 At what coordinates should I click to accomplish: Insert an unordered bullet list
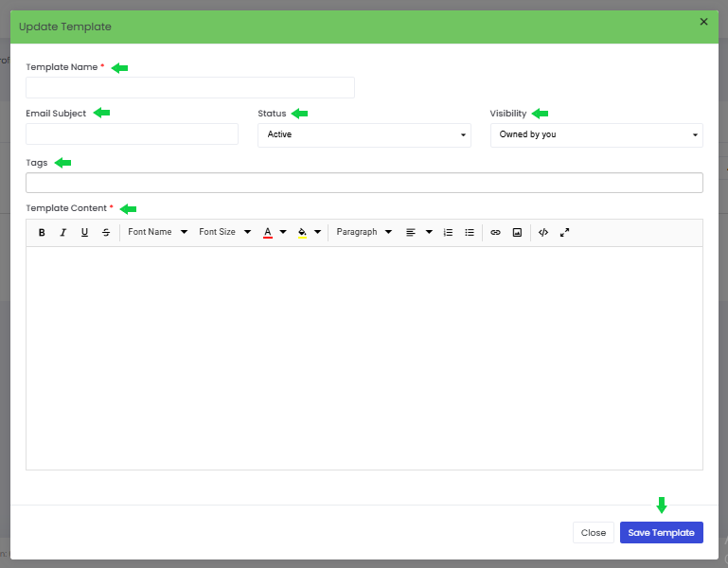tap(470, 232)
